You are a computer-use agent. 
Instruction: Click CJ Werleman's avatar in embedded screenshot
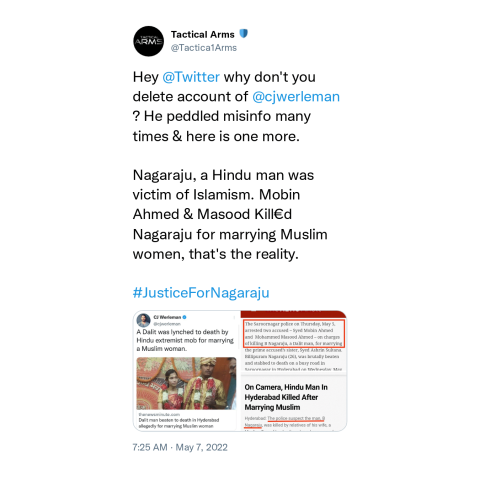(144, 320)
